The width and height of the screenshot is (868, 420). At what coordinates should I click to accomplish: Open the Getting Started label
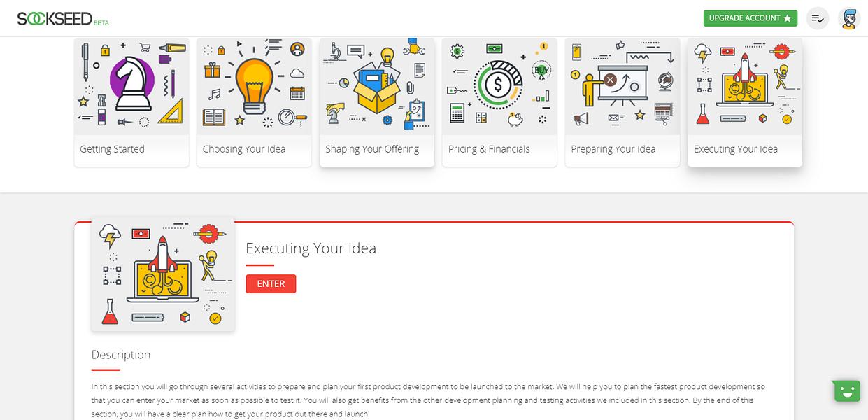pyautogui.click(x=112, y=149)
